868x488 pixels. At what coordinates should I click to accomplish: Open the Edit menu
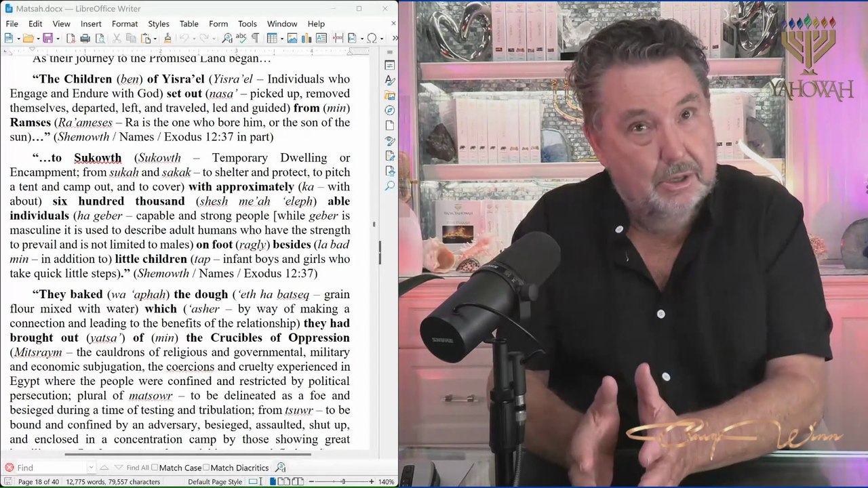pyautogui.click(x=35, y=24)
